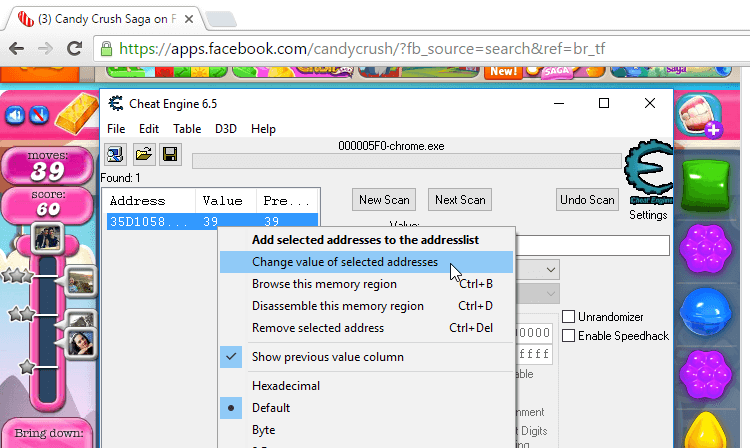The width and height of the screenshot is (750, 448).
Task: Choose Browse this memory region
Action: click(366, 284)
